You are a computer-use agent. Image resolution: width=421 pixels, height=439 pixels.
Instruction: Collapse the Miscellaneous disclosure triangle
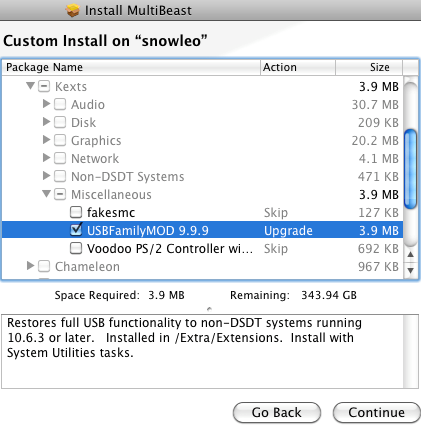coord(46,194)
